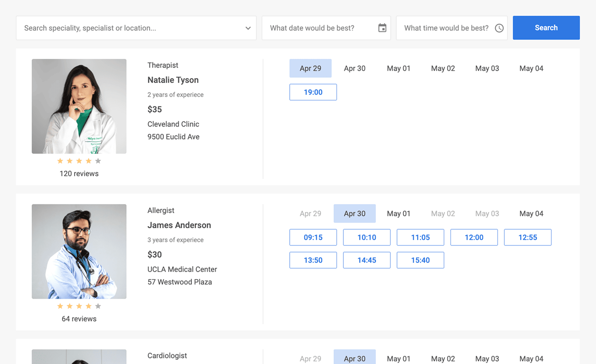
Task: Open James Anderson's profile photo
Action: point(79,251)
